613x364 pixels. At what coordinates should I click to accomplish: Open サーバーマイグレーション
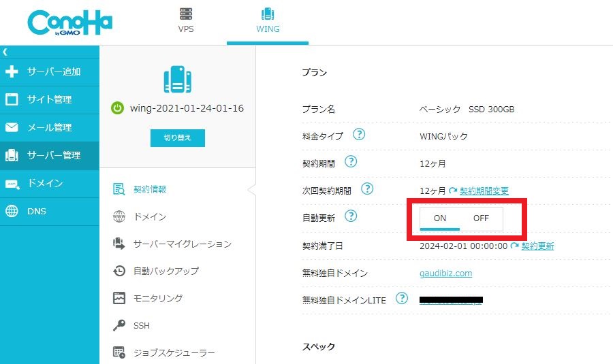click(x=183, y=244)
